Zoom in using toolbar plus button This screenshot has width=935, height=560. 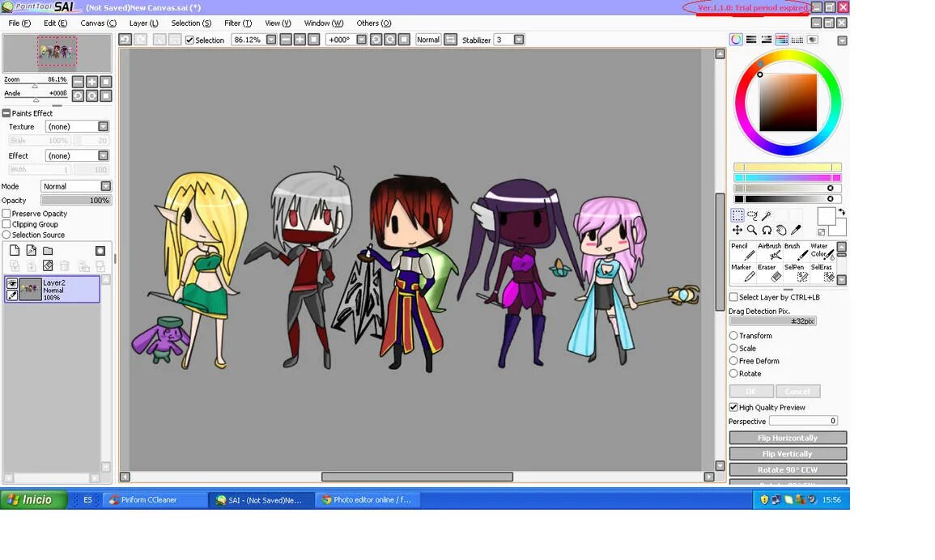(300, 40)
